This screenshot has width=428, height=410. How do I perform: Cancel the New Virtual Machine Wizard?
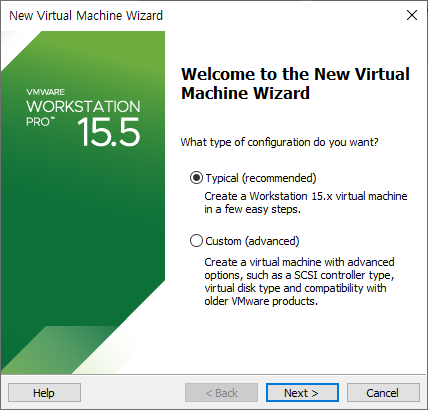pyautogui.click(x=383, y=393)
